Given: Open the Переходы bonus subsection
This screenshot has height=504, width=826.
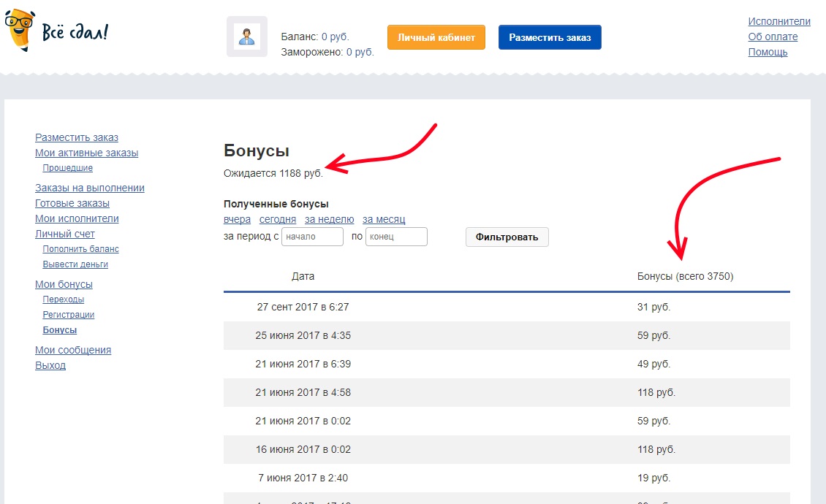Looking at the screenshot, I should [x=63, y=299].
